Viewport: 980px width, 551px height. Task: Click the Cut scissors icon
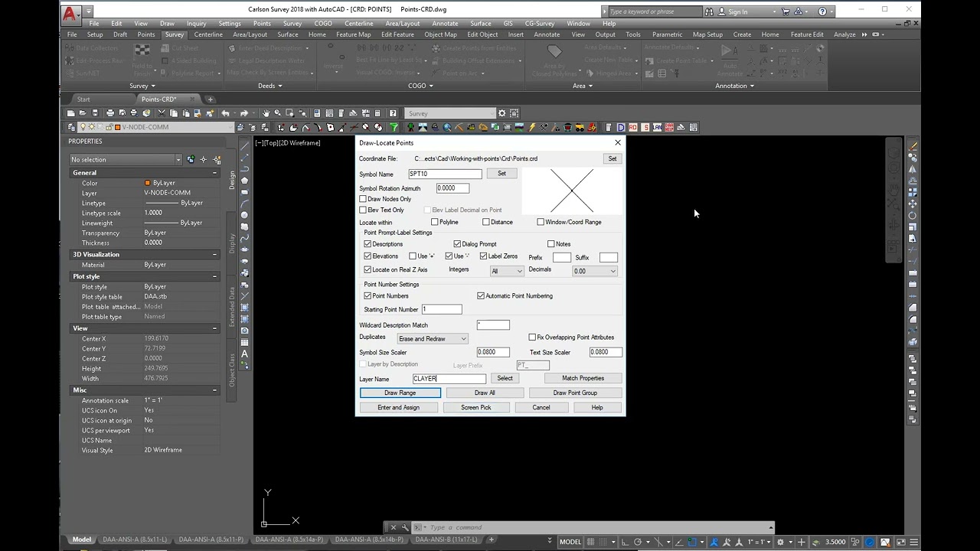(x=161, y=113)
